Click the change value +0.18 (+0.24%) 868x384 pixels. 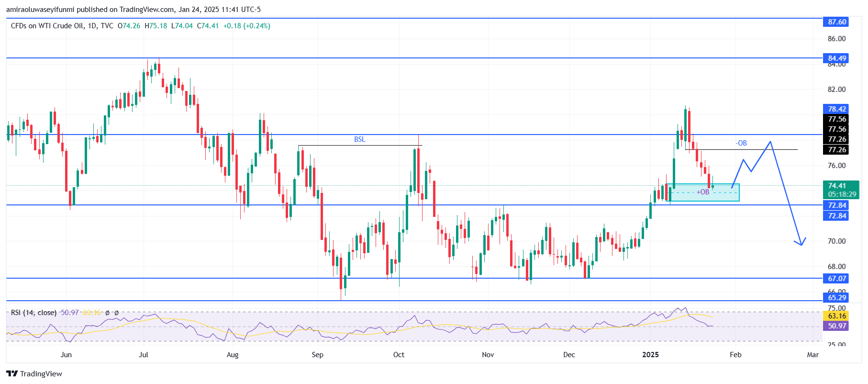(x=247, y=26)
